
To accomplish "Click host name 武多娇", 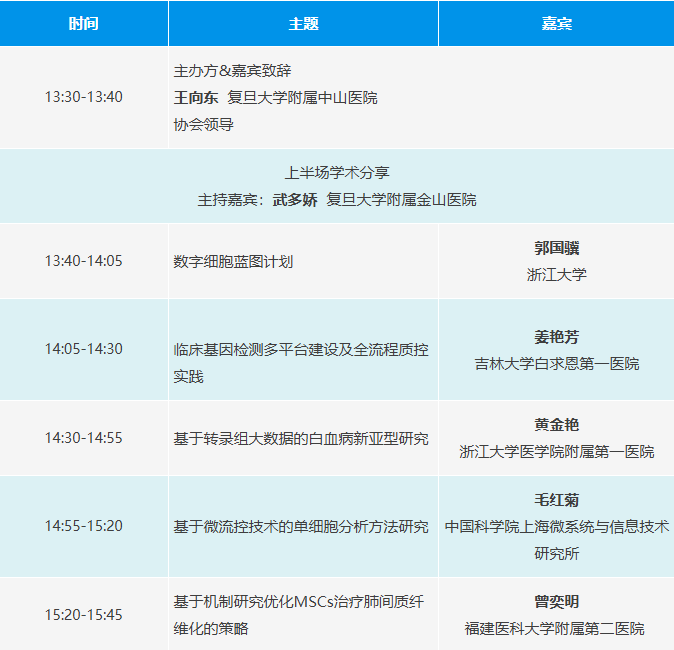I will tap(295, 200).
